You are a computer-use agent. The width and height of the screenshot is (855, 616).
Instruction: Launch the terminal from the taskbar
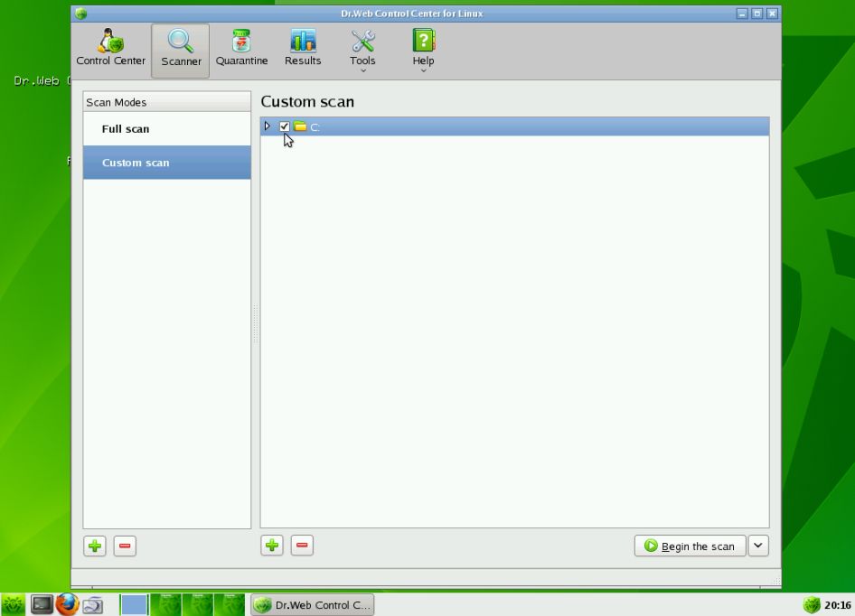click(42, 604)
